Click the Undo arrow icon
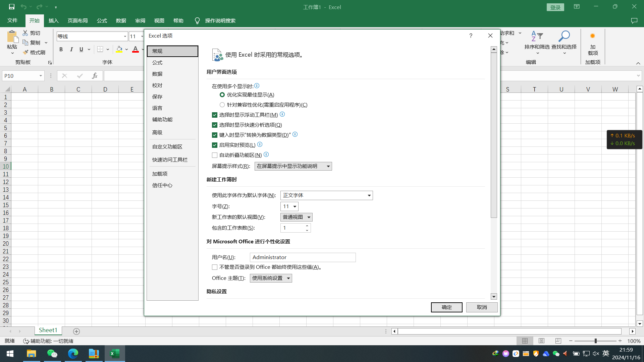 tap(23, 7)
